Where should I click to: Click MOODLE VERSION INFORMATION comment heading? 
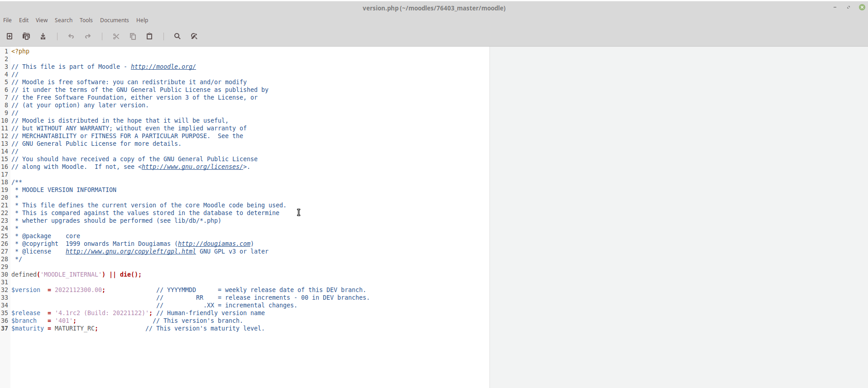(x=69, y=190)
